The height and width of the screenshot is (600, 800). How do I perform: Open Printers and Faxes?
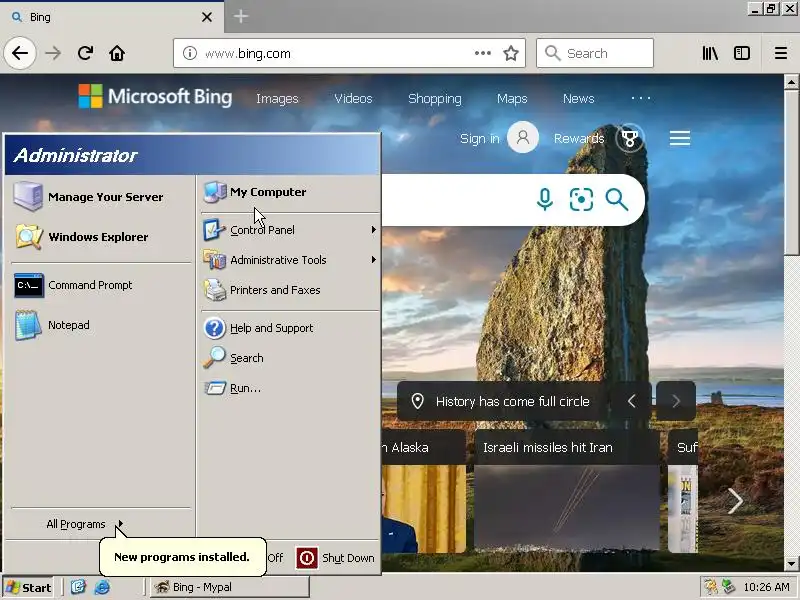[x=290, y=290]
